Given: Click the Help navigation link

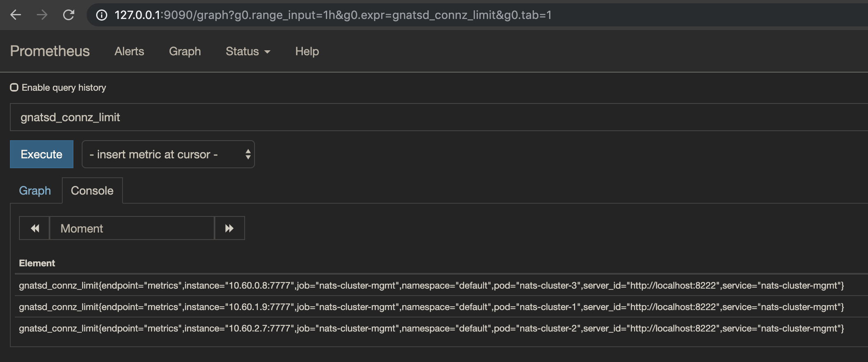Looking at the screenshot, I should pos(307,51).
